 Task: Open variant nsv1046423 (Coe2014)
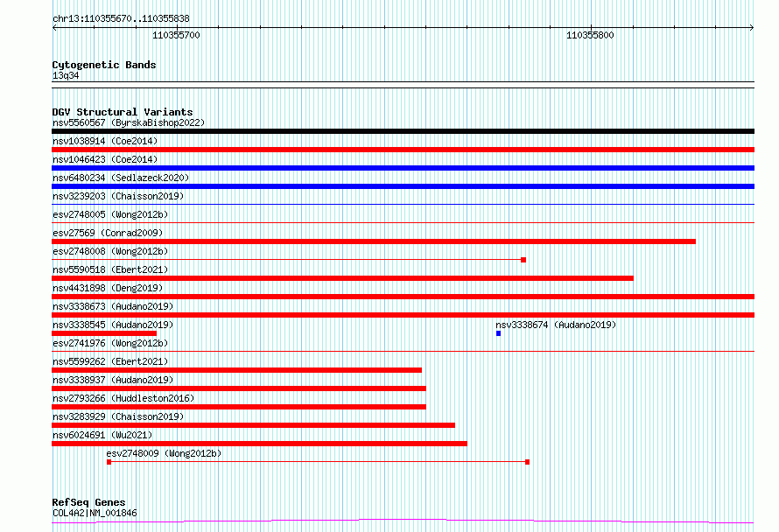[x=105, y=159]
